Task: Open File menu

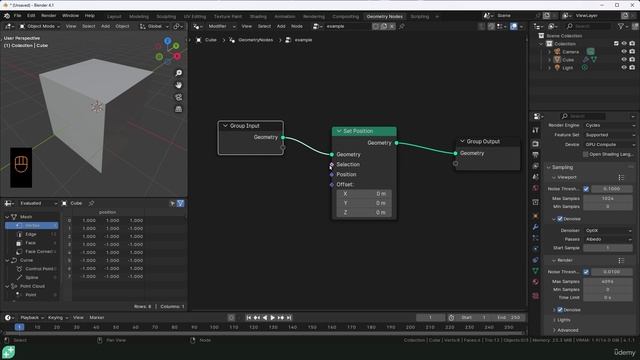Action: [18, 16]
